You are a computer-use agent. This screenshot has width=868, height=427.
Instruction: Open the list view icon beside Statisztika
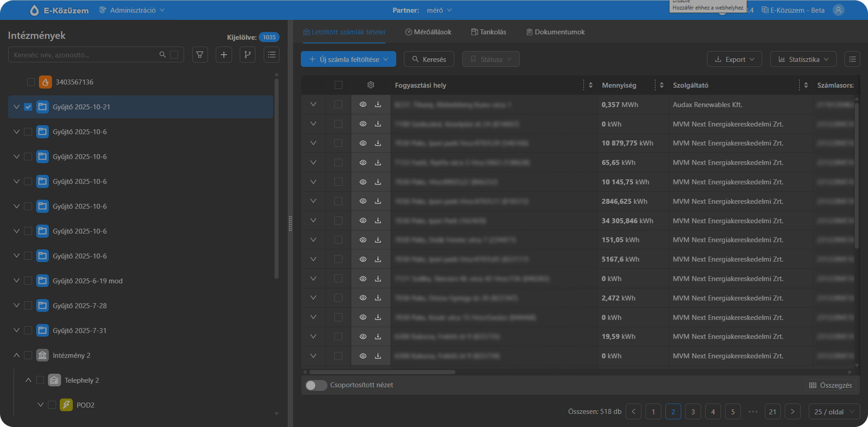pos(852,59)
